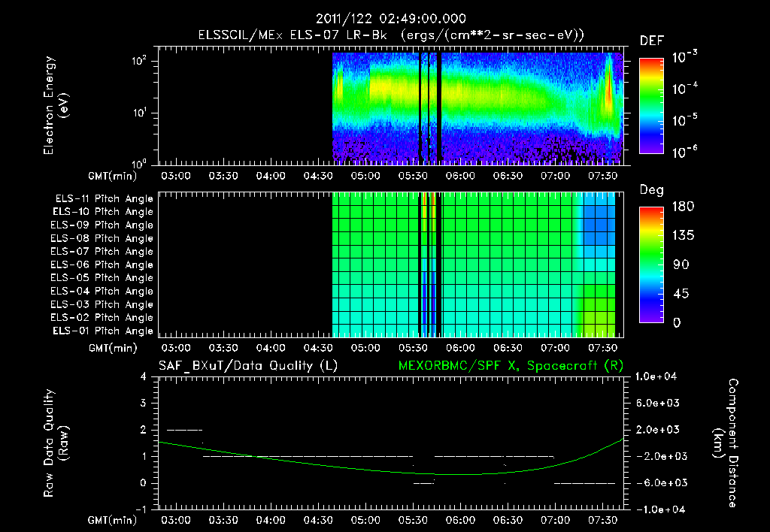770x532 pixels.
Task: Select the ELS-11 Pitch Angle row label
Action: (104, 199)
